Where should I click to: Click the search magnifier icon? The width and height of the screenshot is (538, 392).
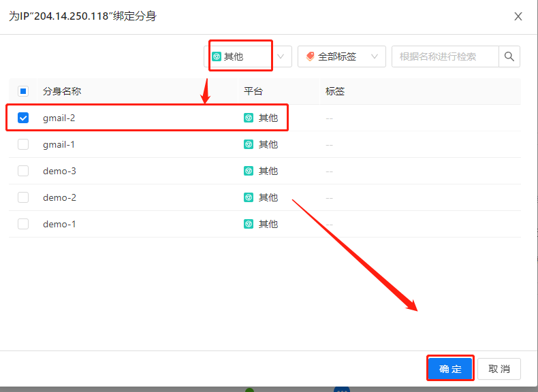509,56
